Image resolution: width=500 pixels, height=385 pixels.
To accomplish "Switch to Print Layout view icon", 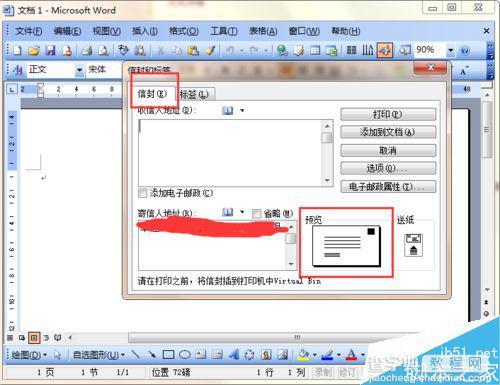I will pyautogui.click(x=34, y=338).
